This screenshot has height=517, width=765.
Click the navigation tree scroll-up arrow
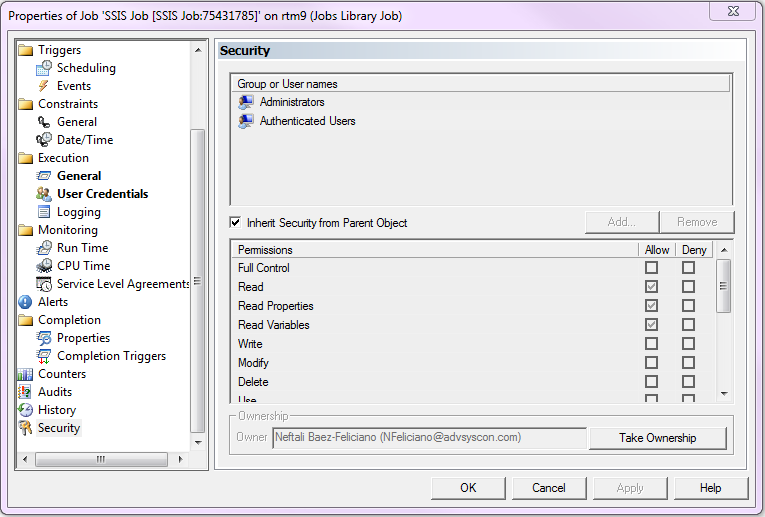(198, 50)
